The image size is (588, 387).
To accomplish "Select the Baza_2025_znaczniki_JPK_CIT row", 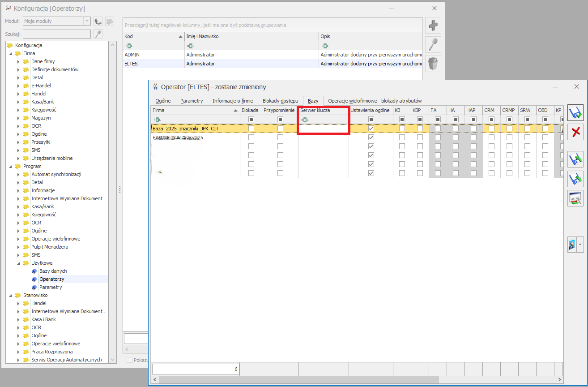I will [357, 129].
